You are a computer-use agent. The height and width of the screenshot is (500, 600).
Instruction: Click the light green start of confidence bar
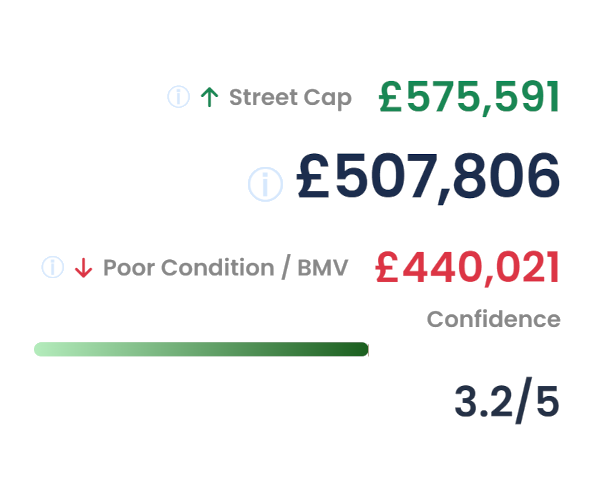[45, 349]
